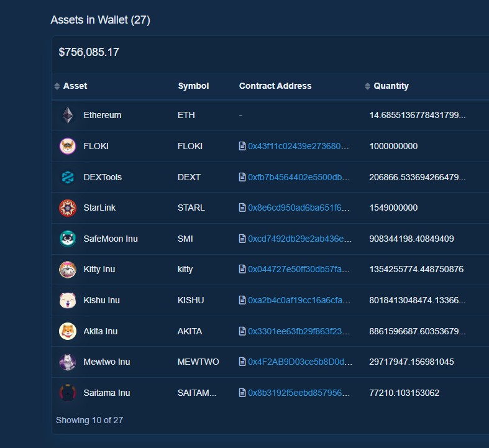Click the Akita Inu token logo
Screen dimensions: 489x448
pyautogui.click(x=68, y=331)
